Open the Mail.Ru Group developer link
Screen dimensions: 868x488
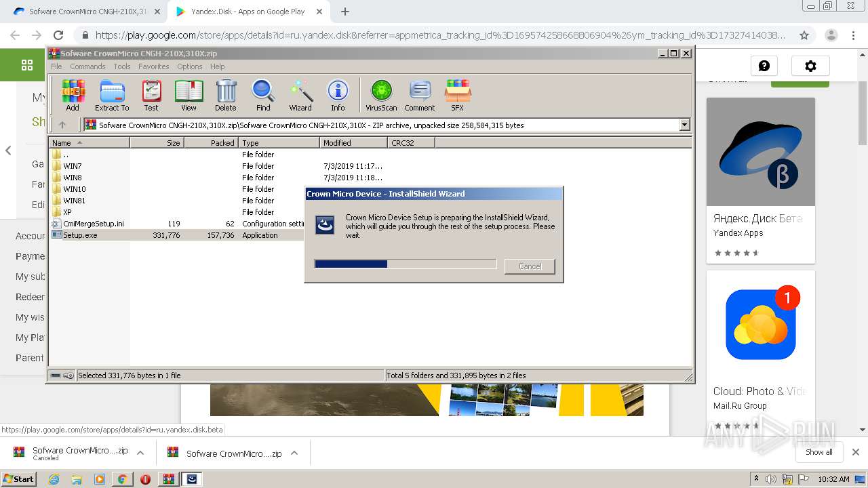(x=740, y=405)
